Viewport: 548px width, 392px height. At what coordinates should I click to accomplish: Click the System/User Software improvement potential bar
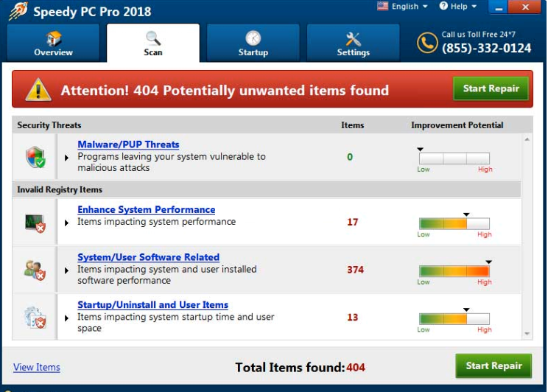(x=454, y=271)
